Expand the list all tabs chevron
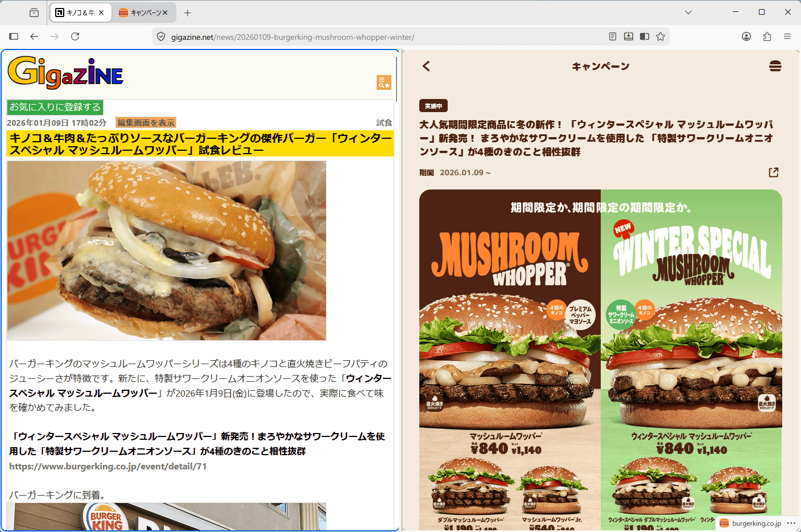The height and width of the screenshot is (532, 801). (x=688, y=12)
